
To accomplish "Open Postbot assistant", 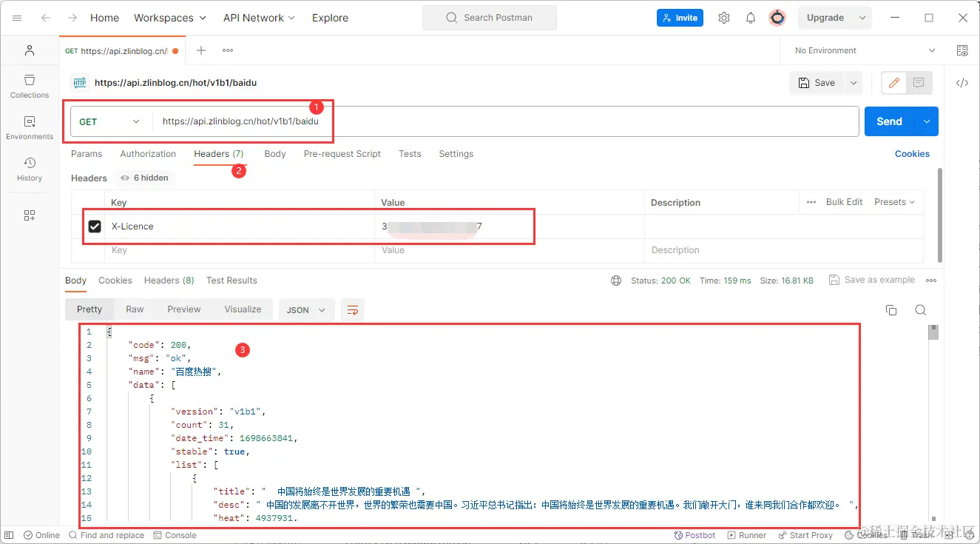I will point(694,534).
